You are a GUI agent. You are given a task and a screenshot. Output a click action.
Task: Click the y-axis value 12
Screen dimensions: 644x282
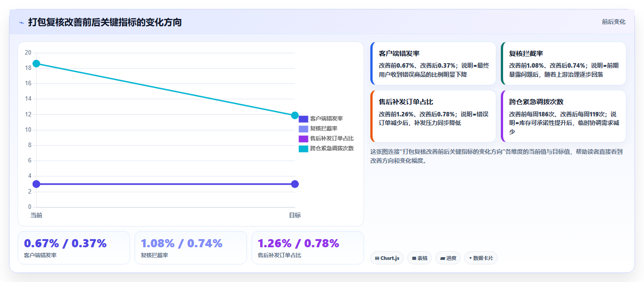(x=28, y=114)
